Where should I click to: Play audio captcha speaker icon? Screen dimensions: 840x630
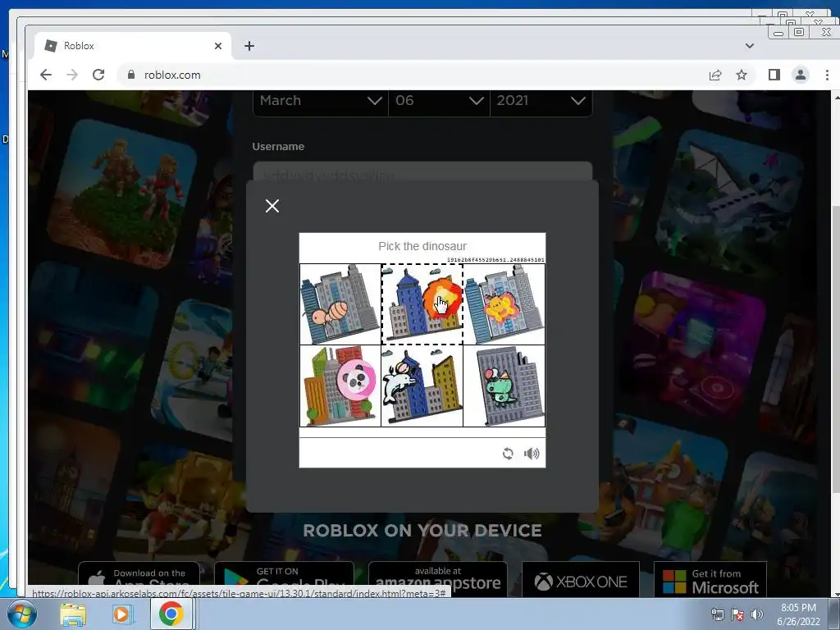pyautogui.click(x=532, y=454)
